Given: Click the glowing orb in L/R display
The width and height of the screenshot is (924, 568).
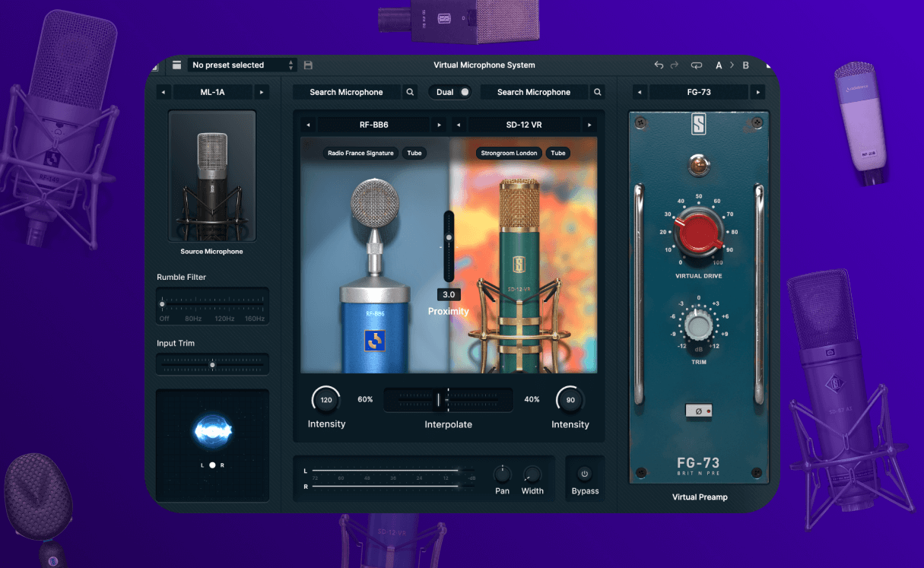Looking at the screenshot, I should pos(212,431).
